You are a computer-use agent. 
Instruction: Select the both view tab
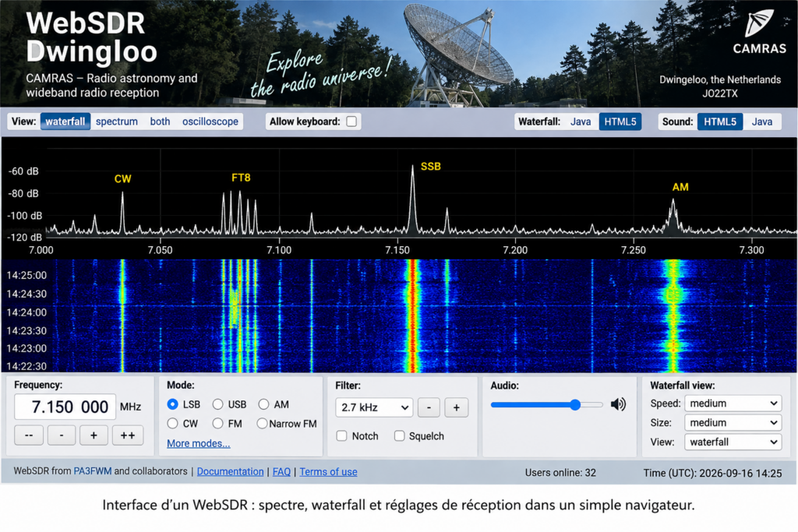coord(160,122)
